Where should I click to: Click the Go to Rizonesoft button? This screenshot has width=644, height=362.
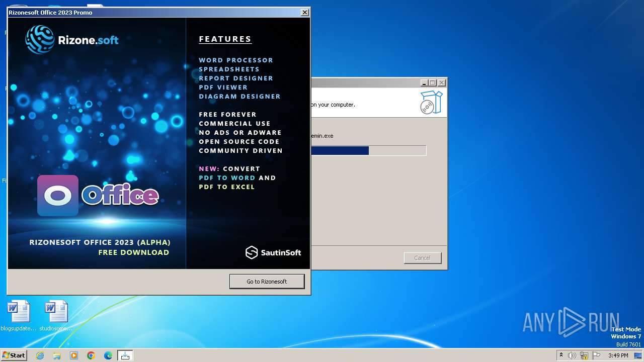tap(267, 282)
